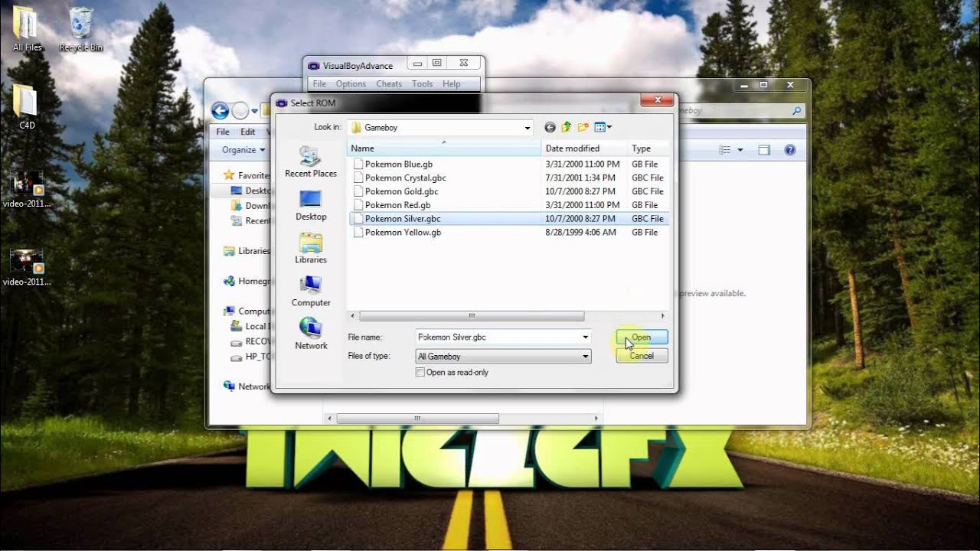Select Pokemon Silver.gbc file
The width and height of the screenshot is (980, 551).
click(x=403, y=219)
